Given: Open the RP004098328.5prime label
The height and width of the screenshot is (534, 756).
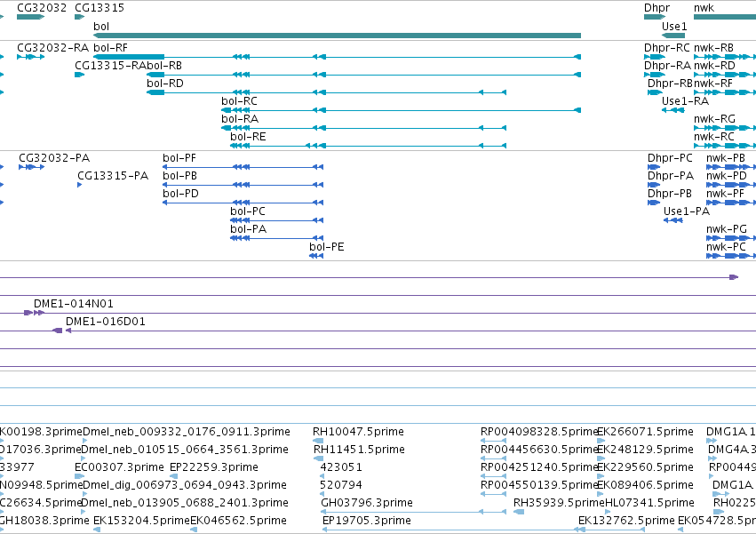Looking at the screenshot, I should pyautogui.click(x=539, y=431).
